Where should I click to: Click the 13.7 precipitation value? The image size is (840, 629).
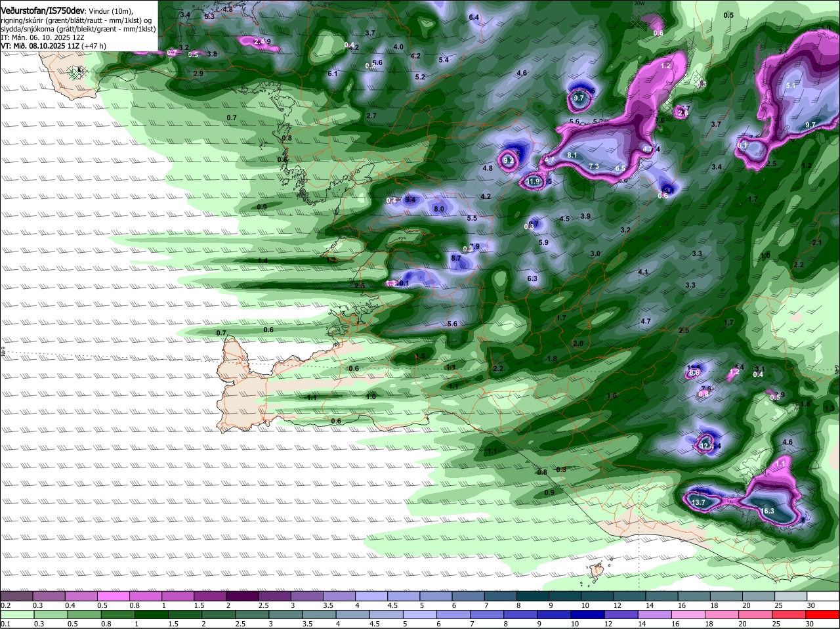coord(698,502)
